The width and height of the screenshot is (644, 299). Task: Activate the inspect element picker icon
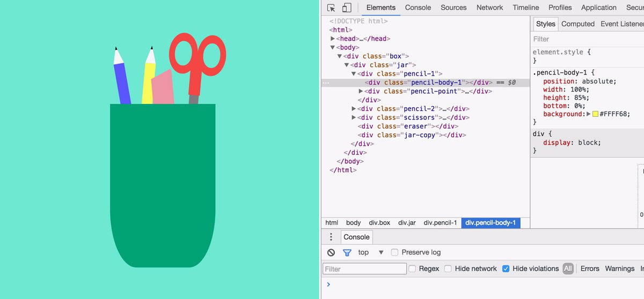point(331,8)
